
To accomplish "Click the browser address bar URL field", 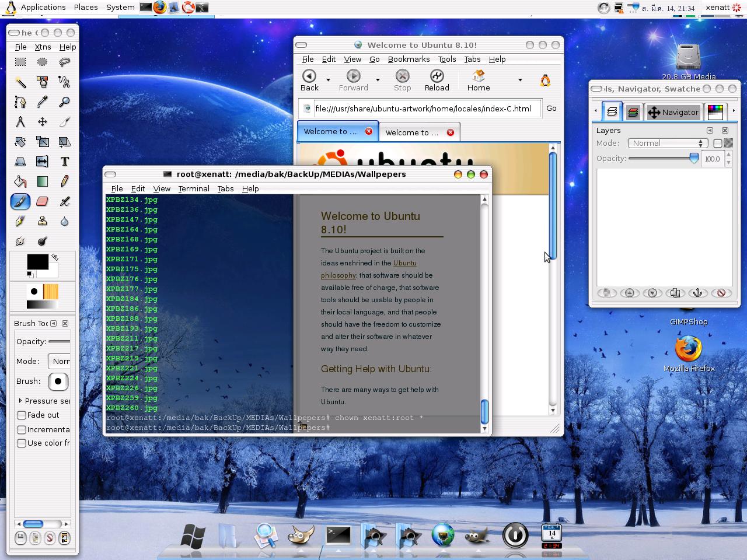I will tap(427, 108).
